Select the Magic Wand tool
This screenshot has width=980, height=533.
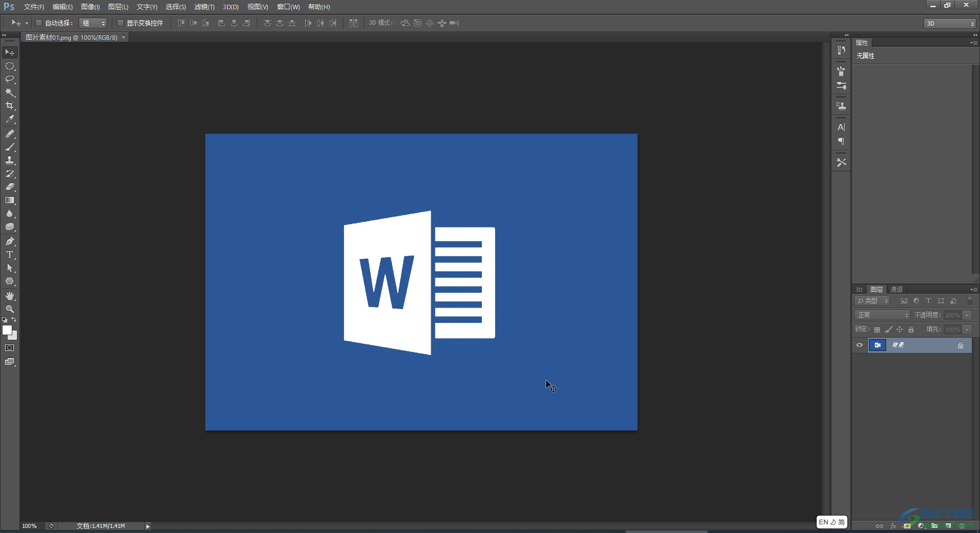(10, 92)
